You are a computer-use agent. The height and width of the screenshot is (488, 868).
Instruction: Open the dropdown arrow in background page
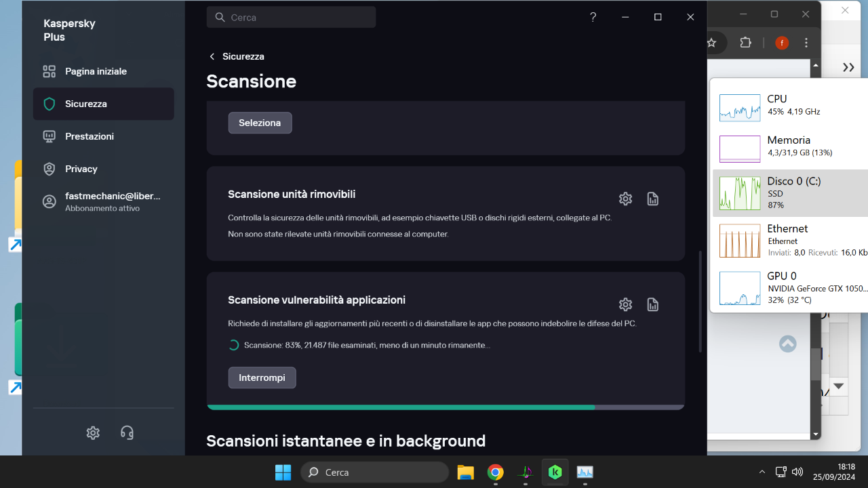(x=839, y=386)
